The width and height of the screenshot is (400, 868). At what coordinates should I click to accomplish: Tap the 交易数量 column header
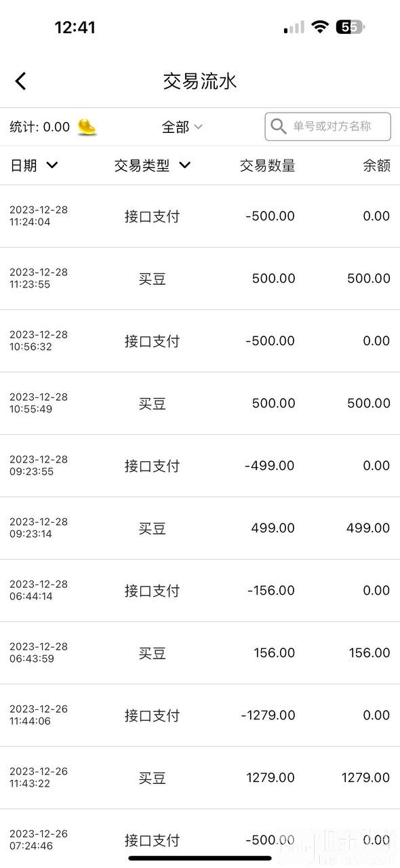(268, 165)
